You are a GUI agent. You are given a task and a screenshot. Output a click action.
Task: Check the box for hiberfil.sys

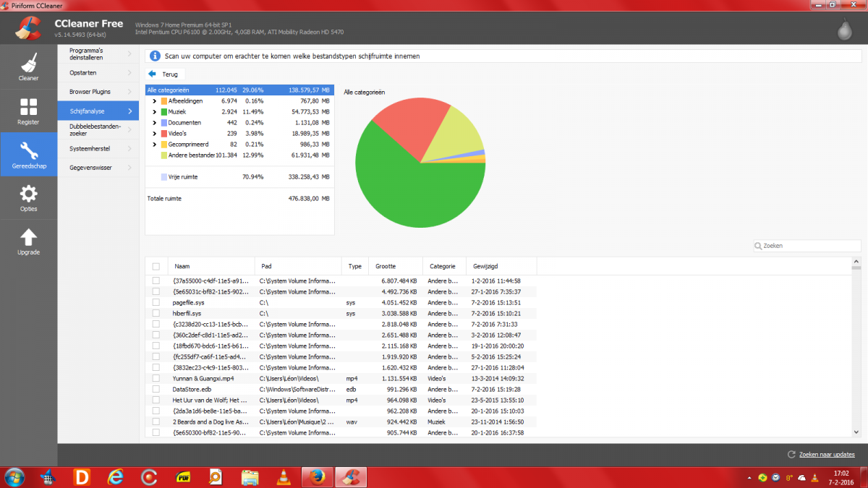point(156,313)
